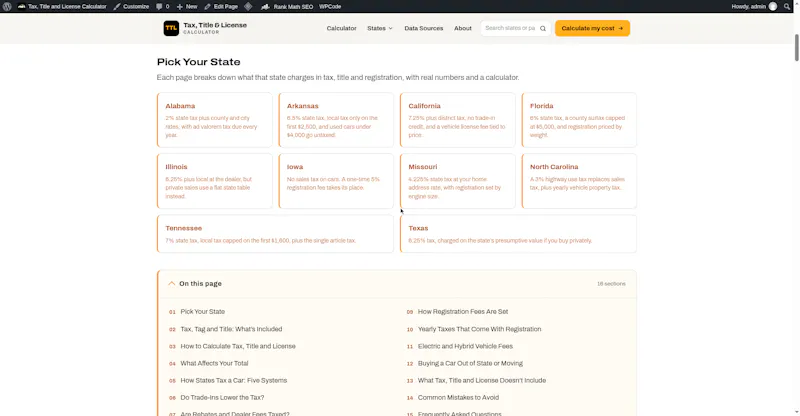Open the Calculator nav item
The width and height of the screenshot is (800, 416).
(x=341, y=29)
